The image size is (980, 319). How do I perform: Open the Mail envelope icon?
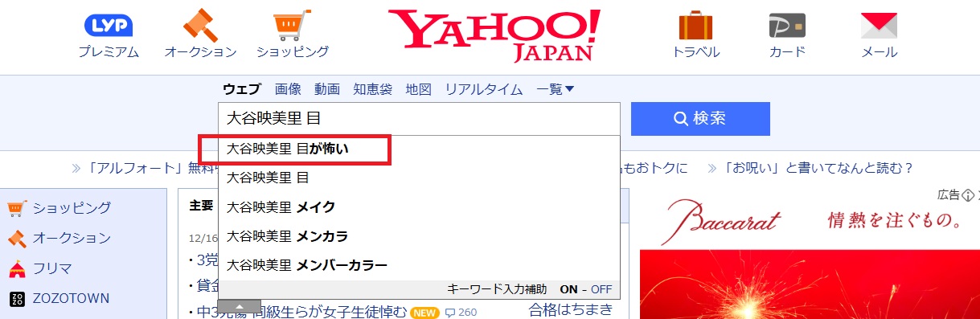click(x=879, y=26)
